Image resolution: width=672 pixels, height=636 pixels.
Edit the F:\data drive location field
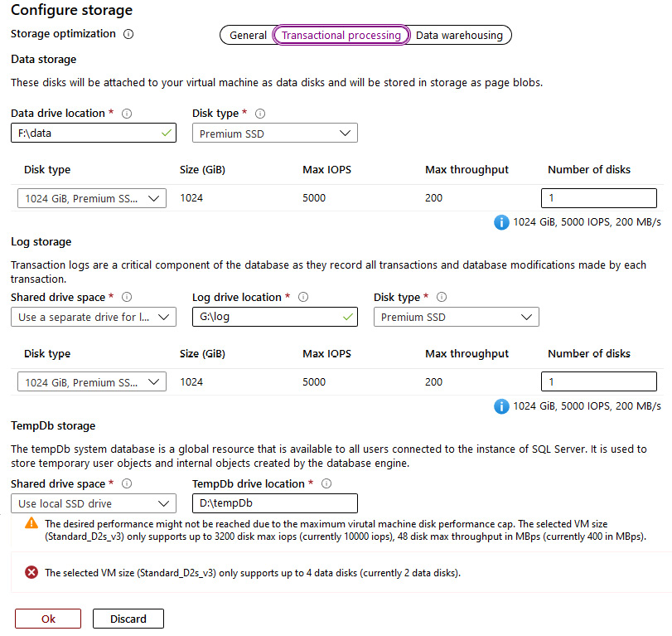point(94,133)
